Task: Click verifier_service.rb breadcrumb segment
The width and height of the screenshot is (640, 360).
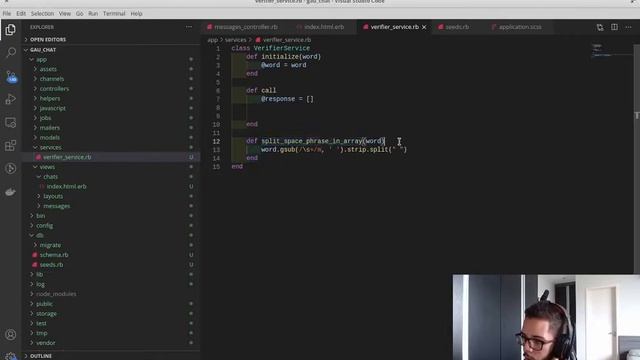Action: [287, 40]
